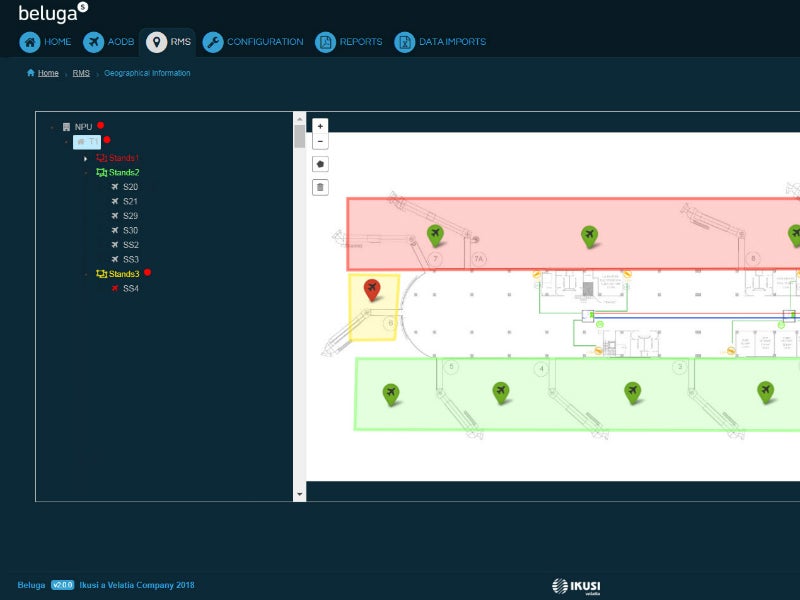Switch to the REPORTS tab

tap(349, 42)
